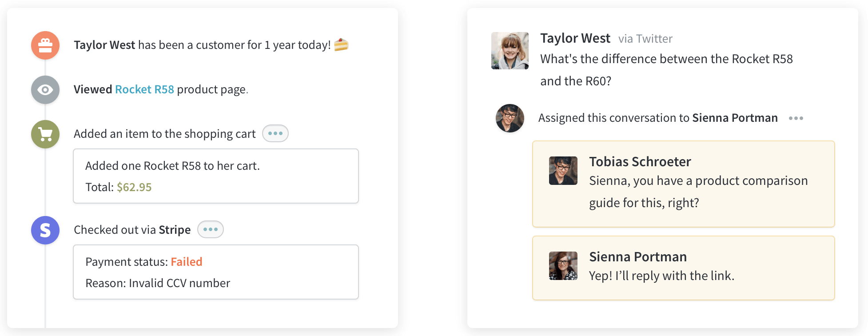Click the green shopping cart icon
Viewport: 868px width, 336px height.
click(x=45, y=134)
